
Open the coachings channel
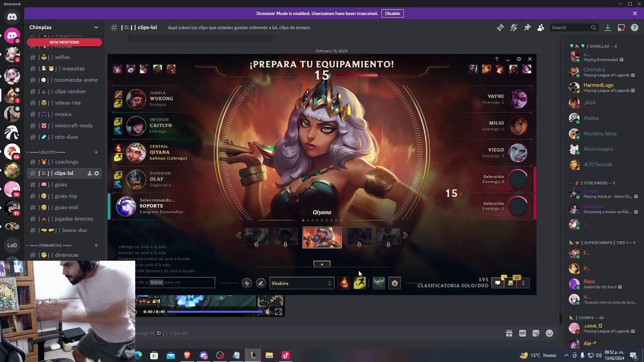pyautogui.click(x=64, y=162)
